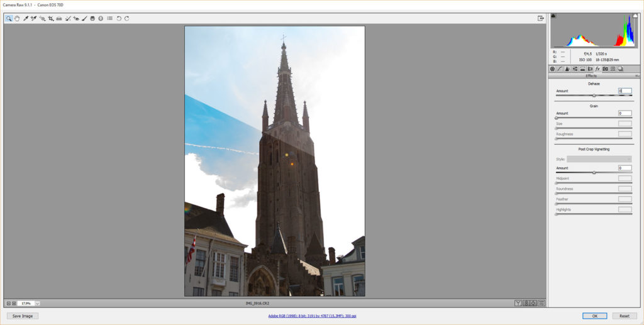Activate the Crop tool
The height and width of the screenshot is (325, 644).
(x=51, y=18)
